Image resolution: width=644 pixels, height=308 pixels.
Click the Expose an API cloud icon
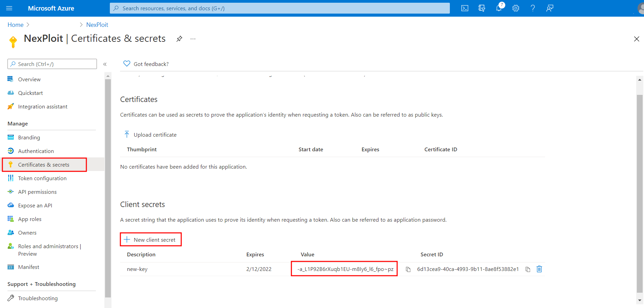click(11, 205)
